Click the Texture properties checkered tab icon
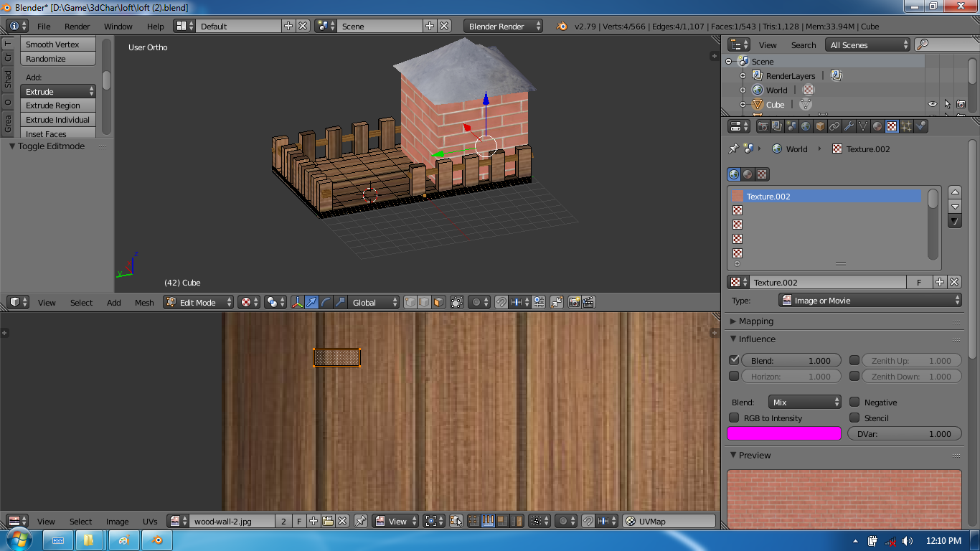This screenshot has width=980, height=551. [892, 126]
